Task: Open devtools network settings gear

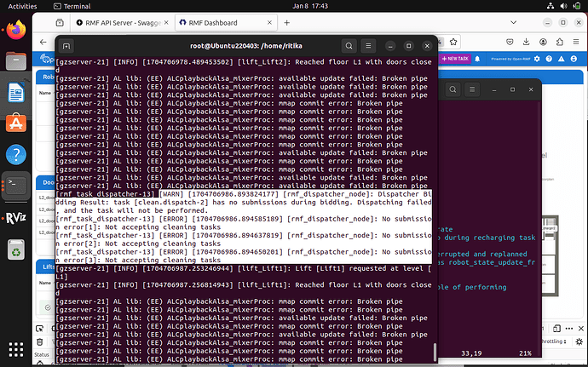Action: click(579, 341)
